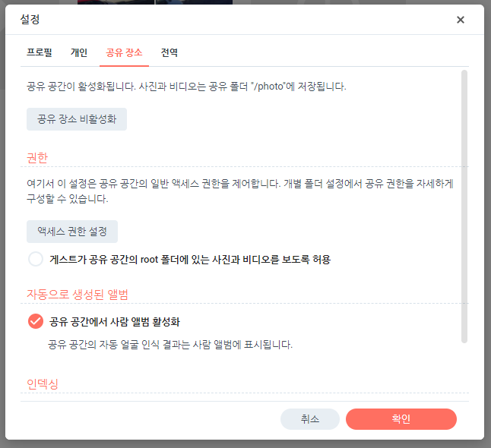This screenshot has width=491, height=448.
Task: Click the vertical scrollbar in settings panel
Action: tap(464, 205)
